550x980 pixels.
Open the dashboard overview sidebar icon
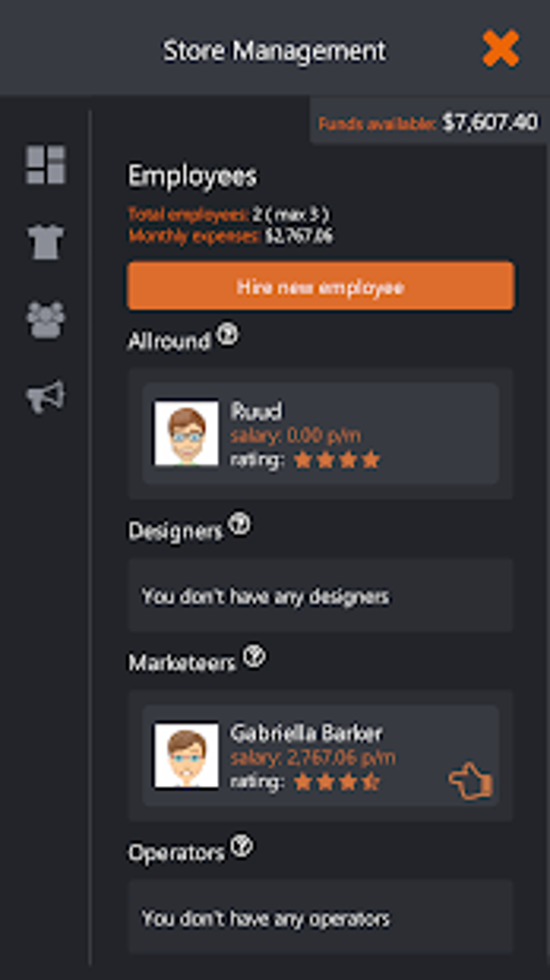point(46,165)
